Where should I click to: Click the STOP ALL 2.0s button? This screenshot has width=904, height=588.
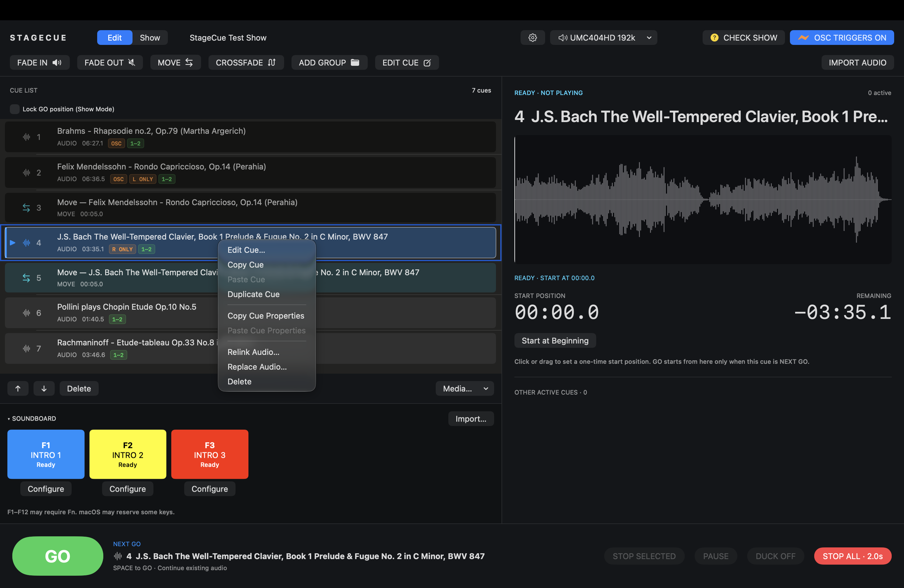point(853,556)
